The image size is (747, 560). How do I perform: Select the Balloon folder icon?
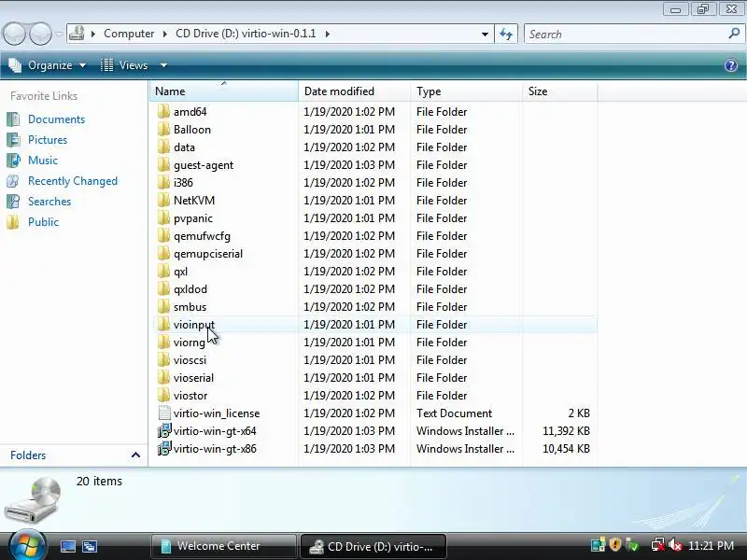click(x=163, y=129)
